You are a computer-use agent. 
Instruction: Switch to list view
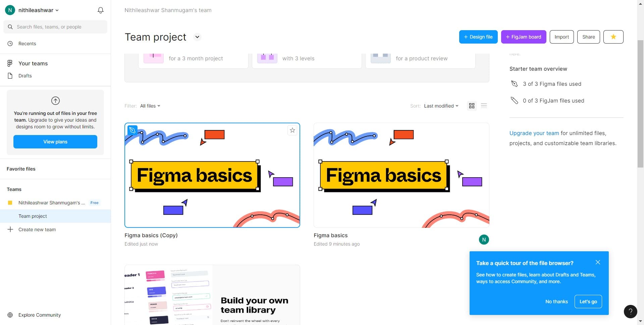[x=484, y=106]
